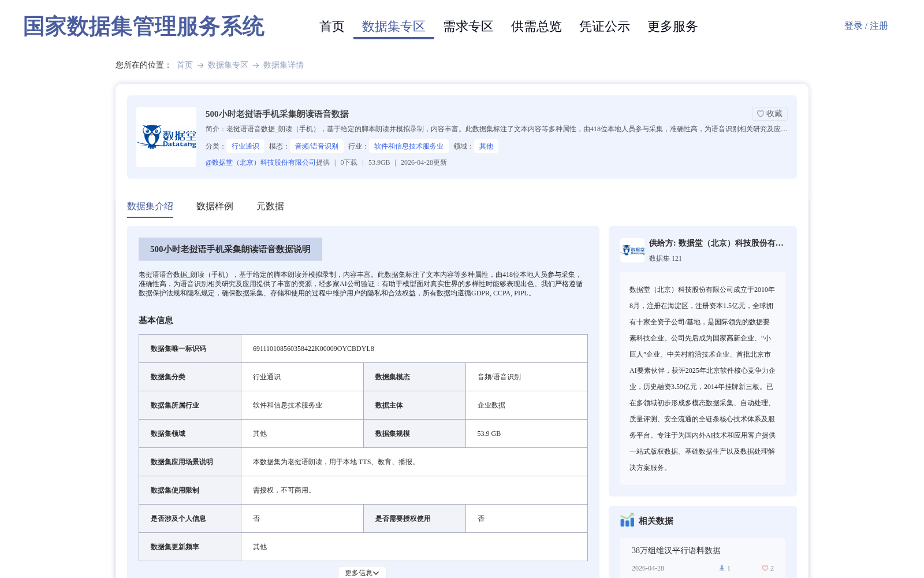Image resolution: width=924 pixels, height=578 pixels.
Task: Click the 国家数据集管理服务系统 site title
Action: pyautogui.click(x=143, y=27)
